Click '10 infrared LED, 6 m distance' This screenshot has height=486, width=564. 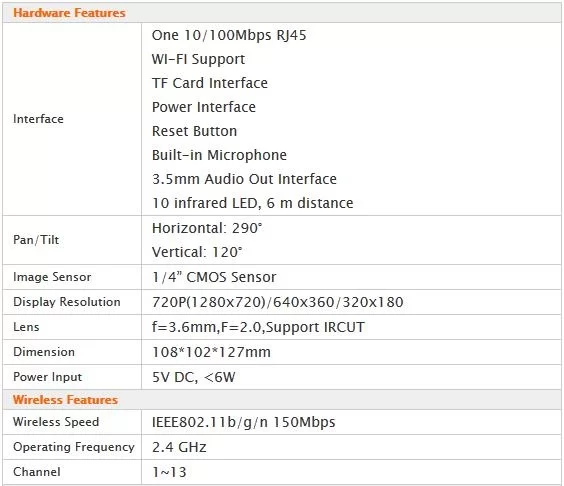(x=253, y=203)
